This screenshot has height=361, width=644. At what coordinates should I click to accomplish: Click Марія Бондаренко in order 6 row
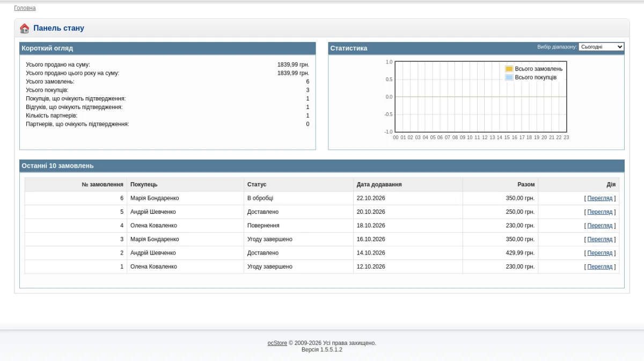coord(155,198)
